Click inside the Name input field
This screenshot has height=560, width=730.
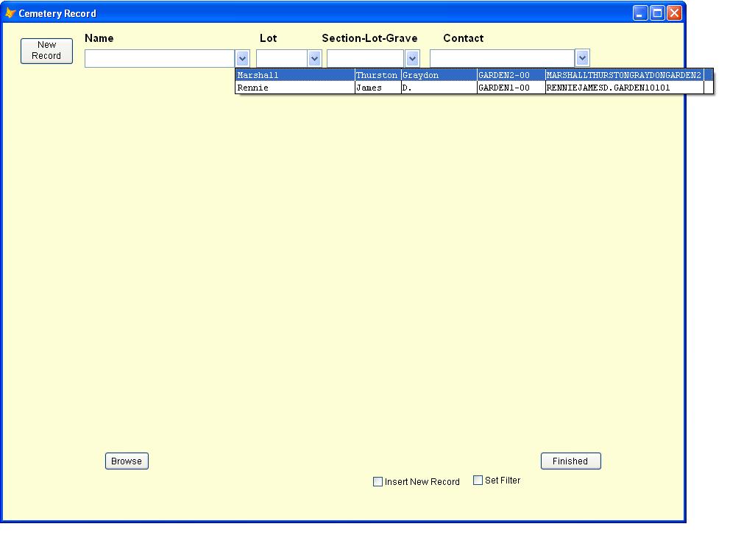(x=160, y=59)
